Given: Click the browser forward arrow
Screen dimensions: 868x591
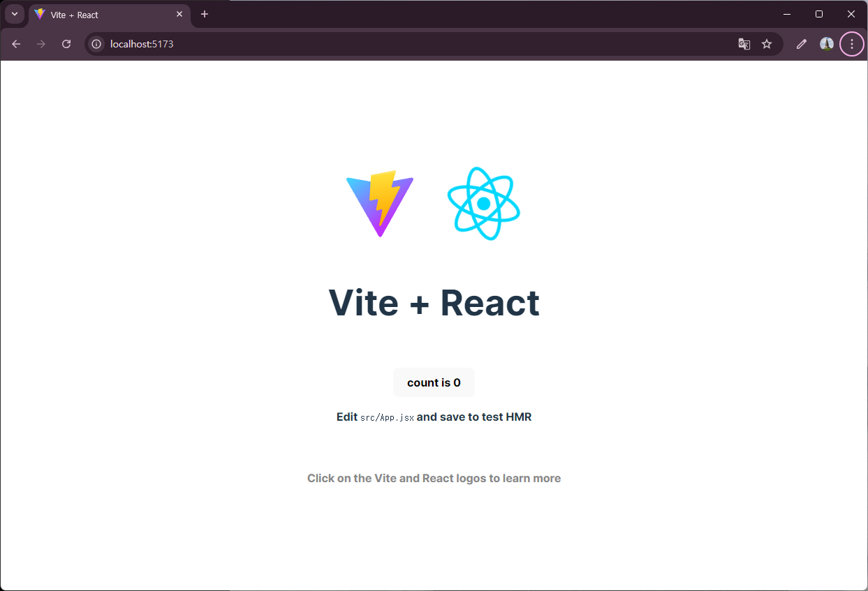Looking at the screenshot, I should coord(41,44).
